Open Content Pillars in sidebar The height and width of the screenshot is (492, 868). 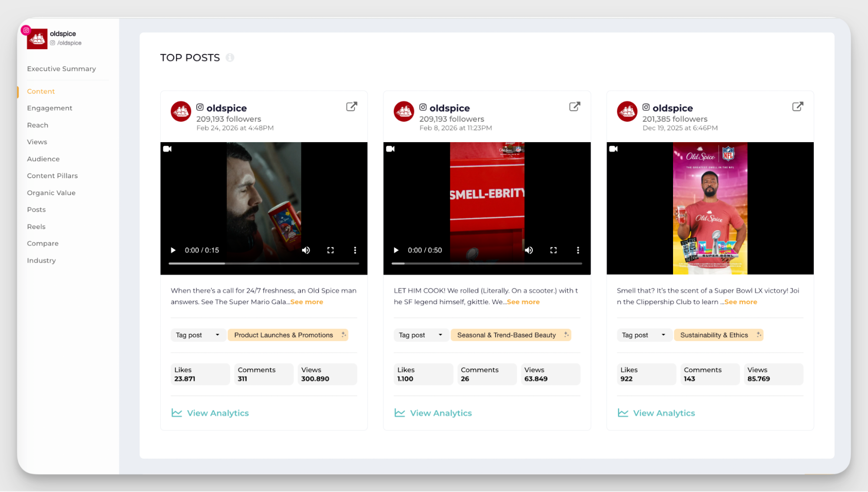pyautogui.click(x=52, y=176)
